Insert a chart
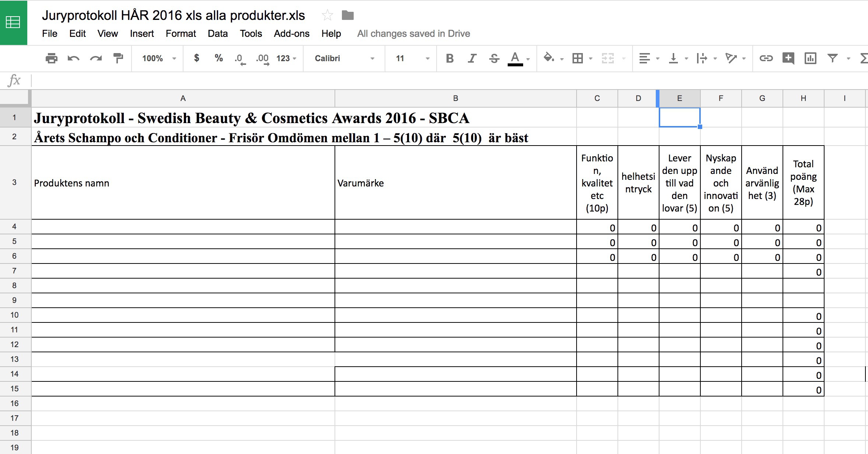 tap(811, 58)
